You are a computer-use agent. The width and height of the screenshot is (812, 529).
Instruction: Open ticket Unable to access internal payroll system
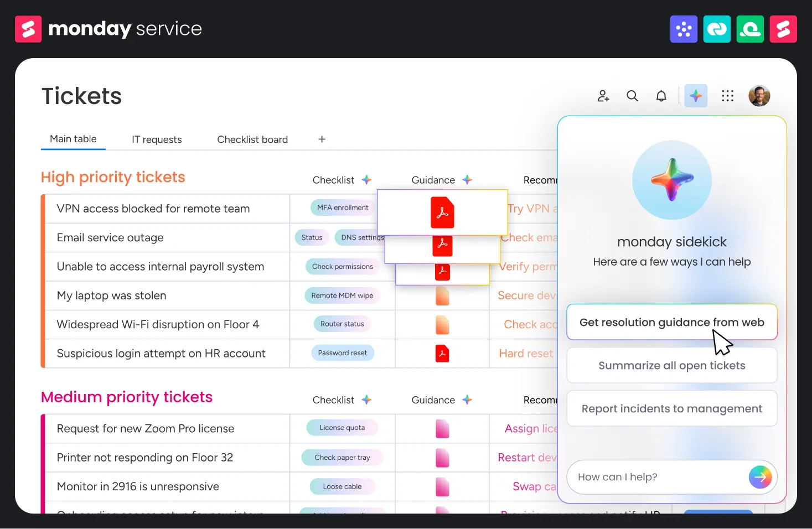(x=161, y=267)
